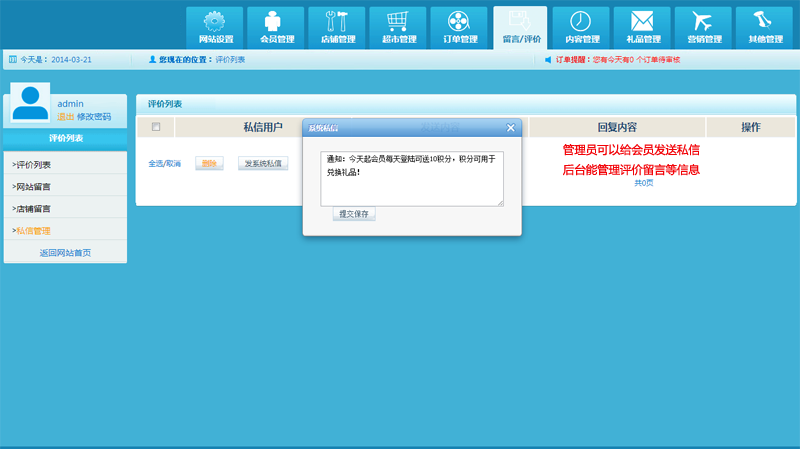The width and height of the screenshot is (800, 449).
Task: Open 网站留言 in the sidebar
Action: click(x=32, y=187)
